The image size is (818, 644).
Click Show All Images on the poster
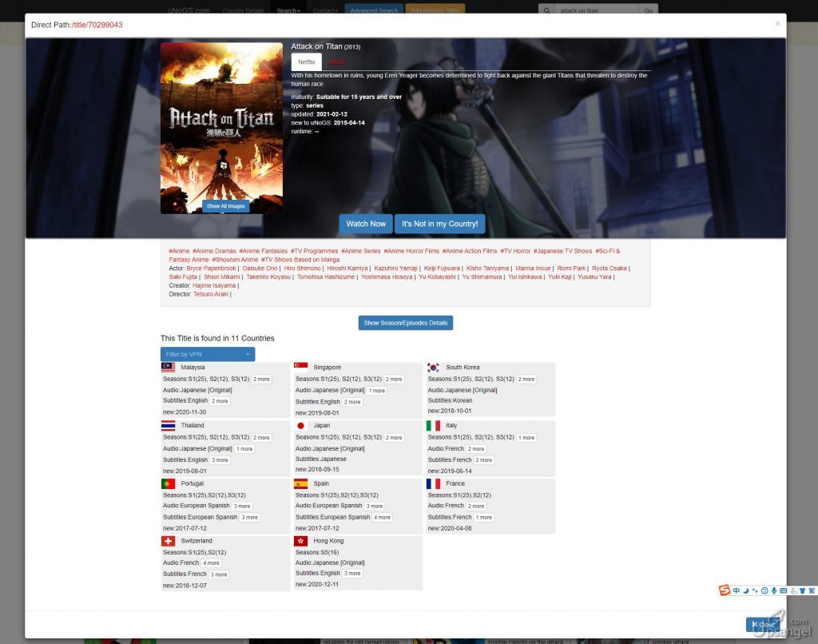coord(226,206)
